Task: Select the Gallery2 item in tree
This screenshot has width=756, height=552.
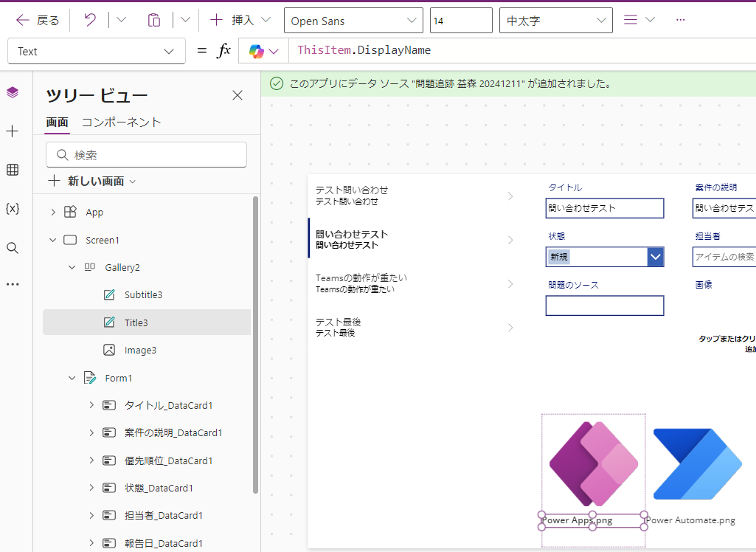Action: tap(122, 267)
